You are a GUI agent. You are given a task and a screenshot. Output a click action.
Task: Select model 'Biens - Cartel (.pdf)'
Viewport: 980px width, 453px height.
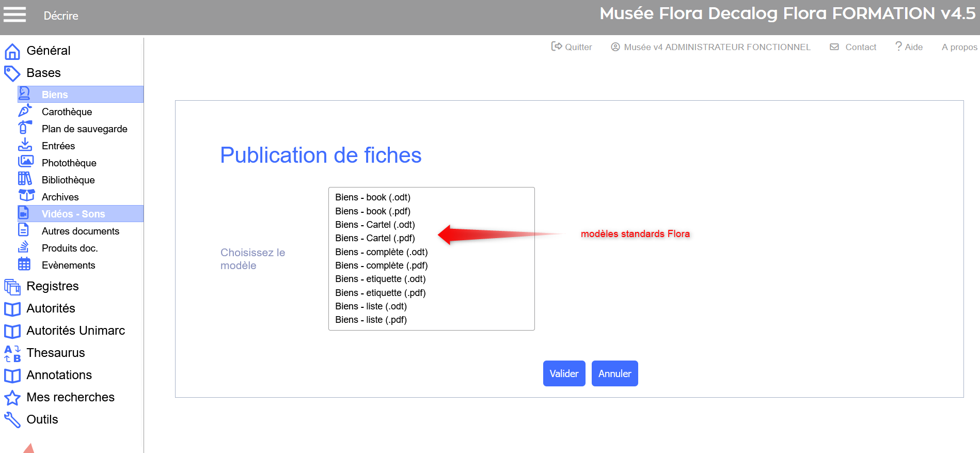point(431,238)
